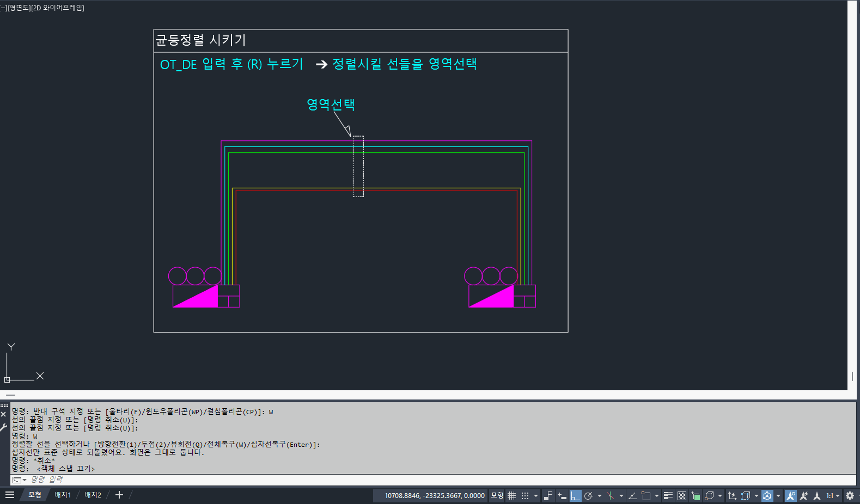Click the isometric drafting icon
The image size is (860, 504).
610,496
